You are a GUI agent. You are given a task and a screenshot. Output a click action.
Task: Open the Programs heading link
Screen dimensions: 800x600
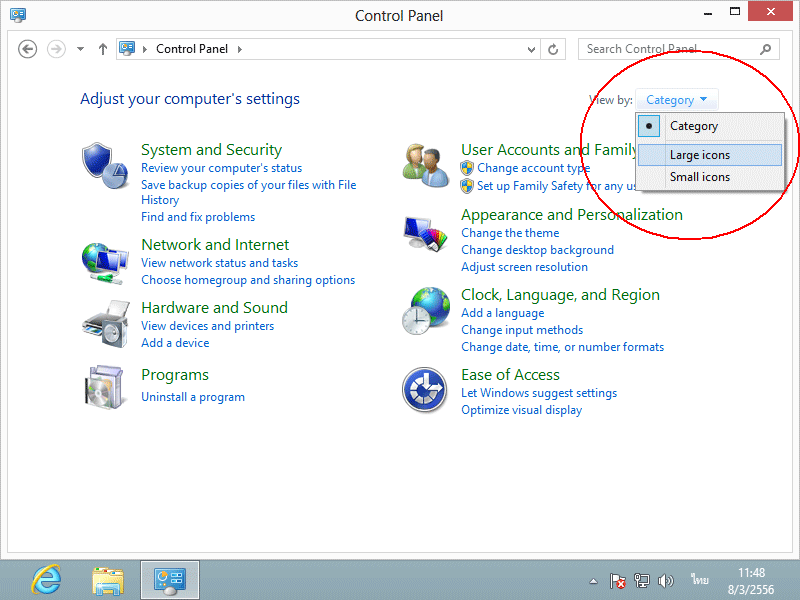coord(174,375)
